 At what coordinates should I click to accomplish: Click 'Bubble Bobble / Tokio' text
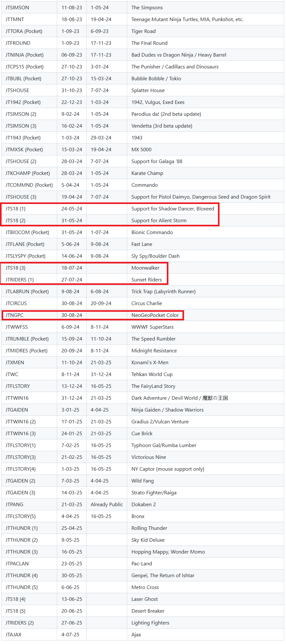pos(156,79)
